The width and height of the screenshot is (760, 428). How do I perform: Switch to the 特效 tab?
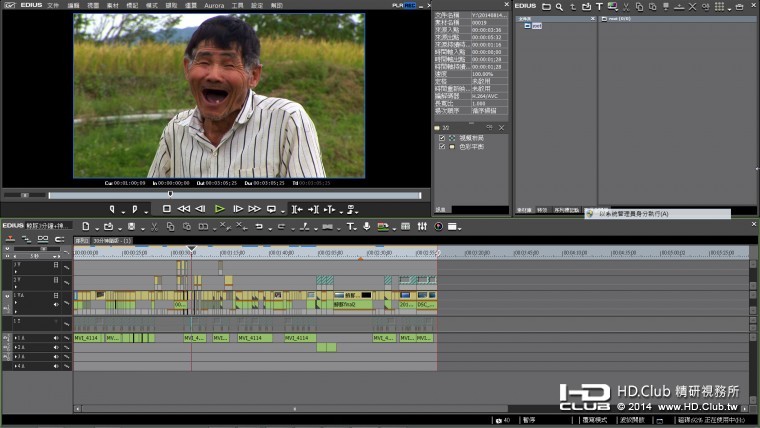click(542, 210)
